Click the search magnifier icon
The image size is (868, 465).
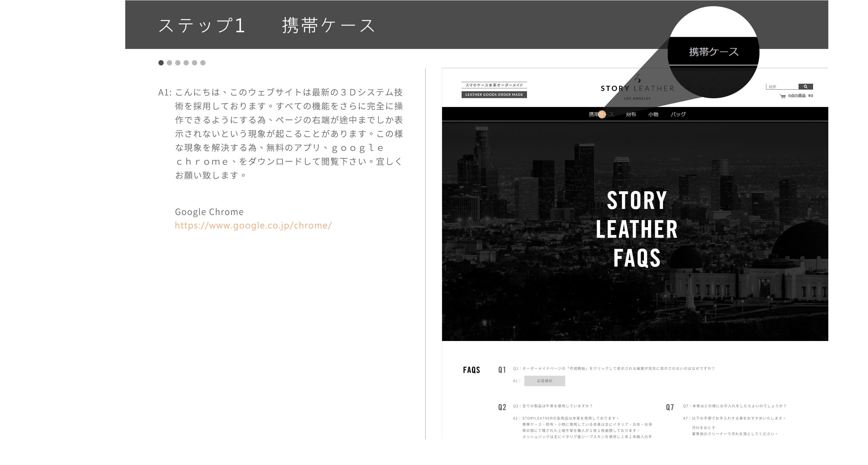[805, 86]
